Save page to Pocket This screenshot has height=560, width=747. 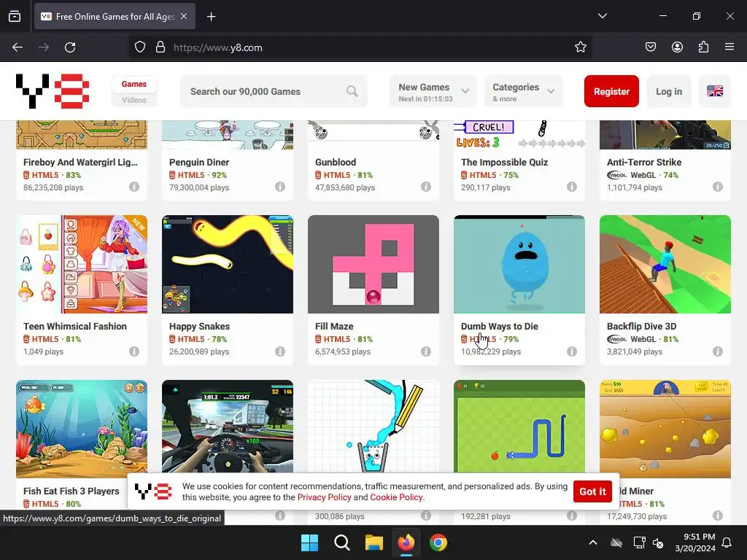pos(651,47)
